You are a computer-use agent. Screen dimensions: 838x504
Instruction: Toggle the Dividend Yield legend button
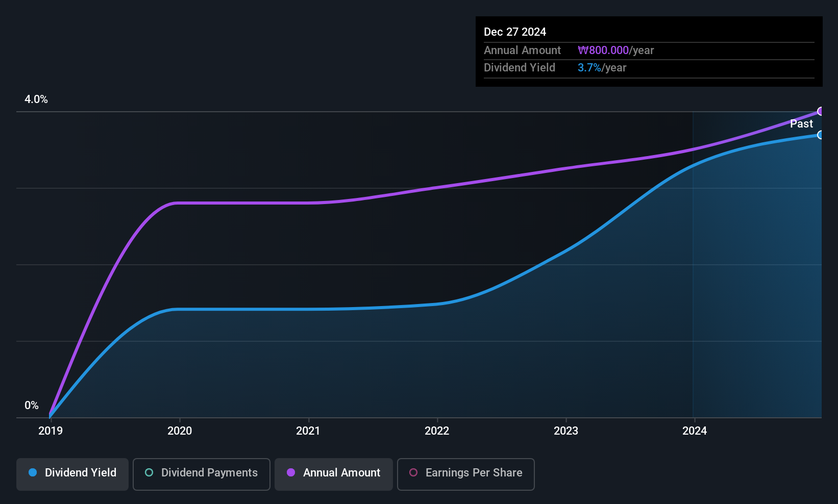(72, 474)
